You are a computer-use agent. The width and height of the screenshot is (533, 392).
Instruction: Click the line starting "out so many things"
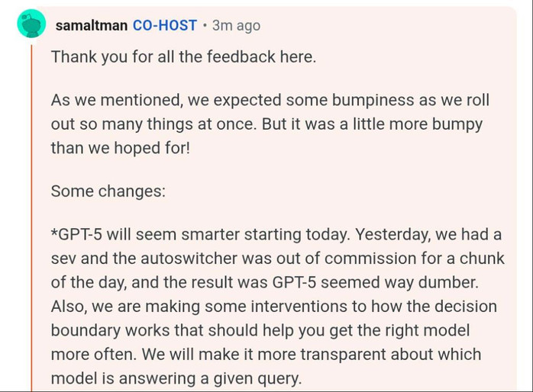coord(266,124)
